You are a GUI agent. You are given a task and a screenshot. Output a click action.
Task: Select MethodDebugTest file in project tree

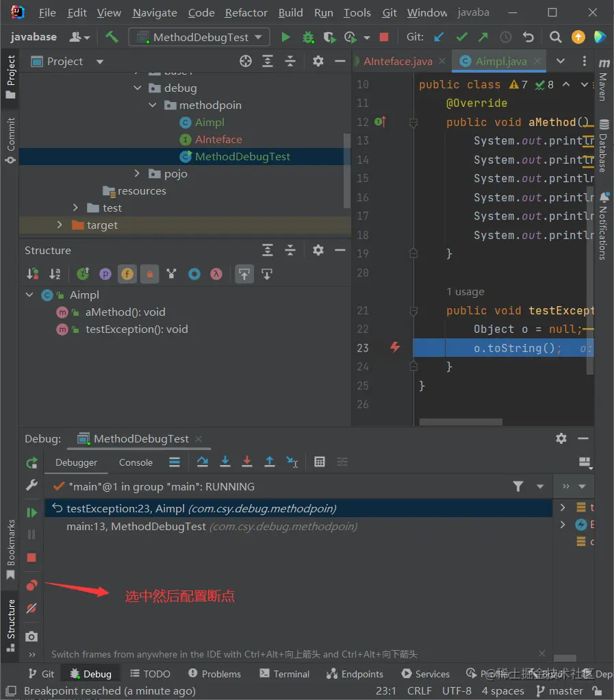pyautogui.click(x=181, y=156)
